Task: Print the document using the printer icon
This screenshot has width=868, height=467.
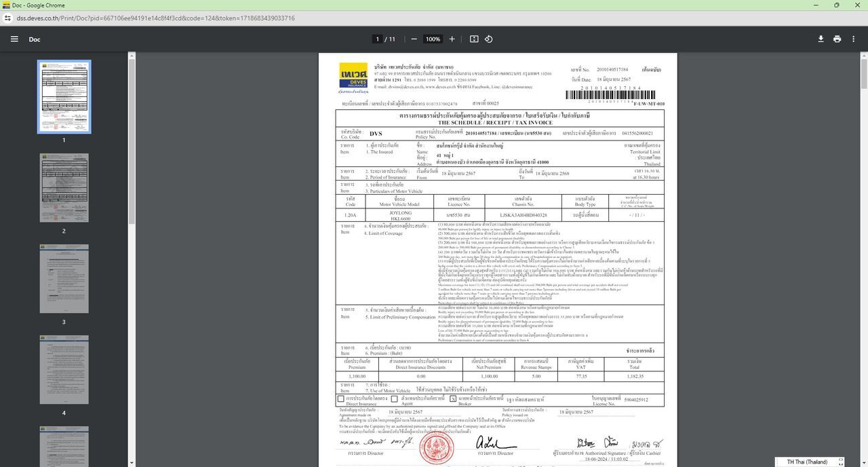Action: click(837, 39)
